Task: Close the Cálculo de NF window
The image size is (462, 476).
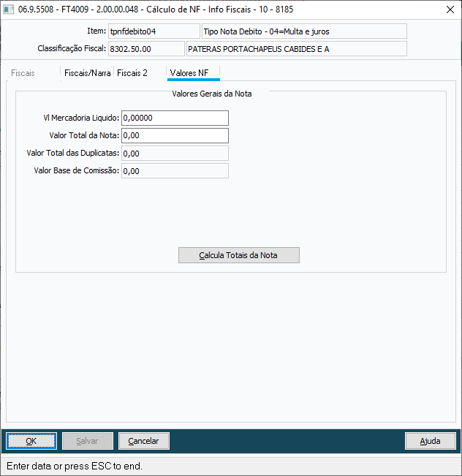Action: (450, 10)
